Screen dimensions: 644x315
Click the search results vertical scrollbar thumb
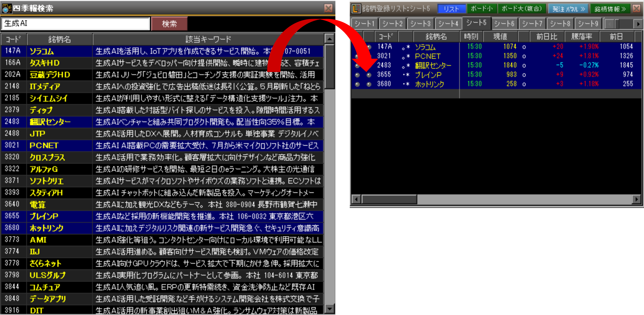pyautogui.click(x=329, y=67)
